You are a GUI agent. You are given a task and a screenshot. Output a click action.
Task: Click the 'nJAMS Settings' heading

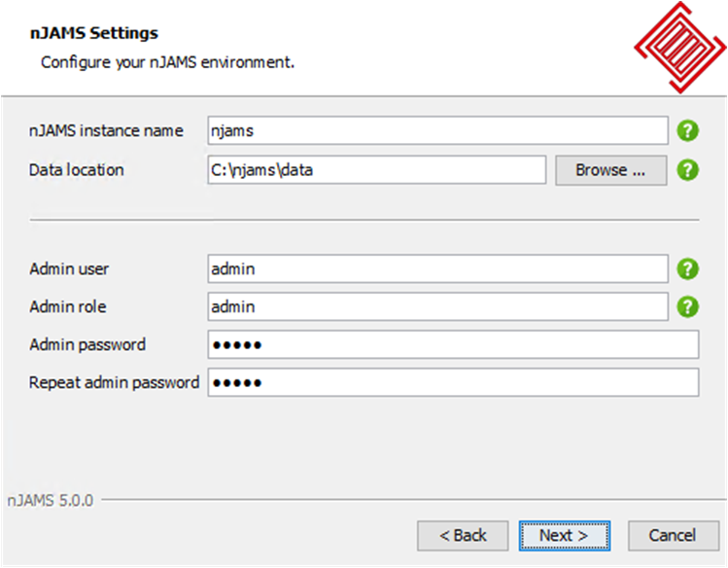click(93, 33)
